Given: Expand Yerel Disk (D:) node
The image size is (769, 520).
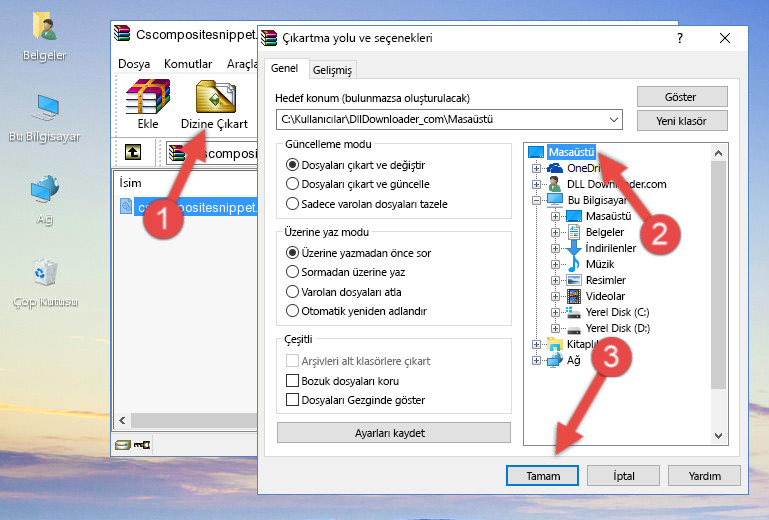Looking at the screenshot, I should pyautogui.click(x=555, y=328).
